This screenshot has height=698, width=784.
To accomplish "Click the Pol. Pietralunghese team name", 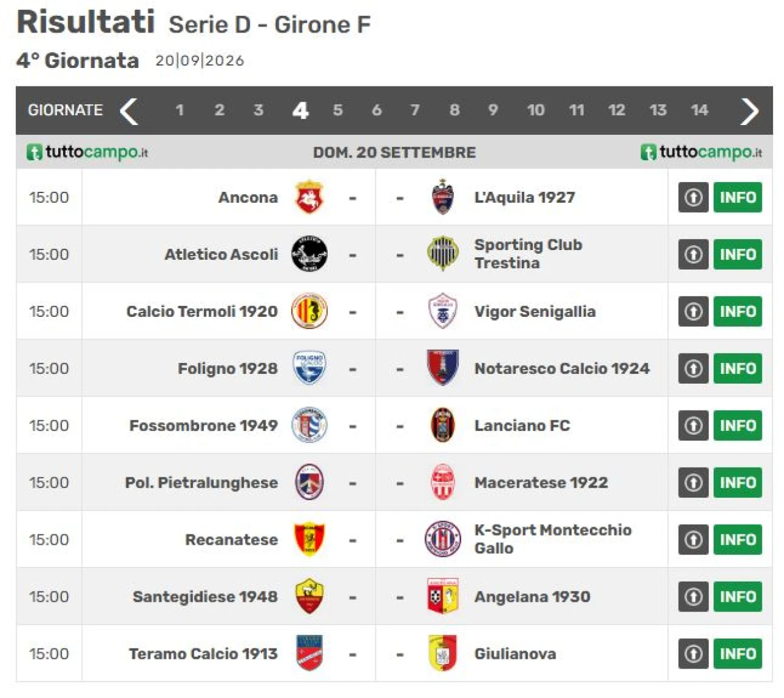I will (202, 482).
